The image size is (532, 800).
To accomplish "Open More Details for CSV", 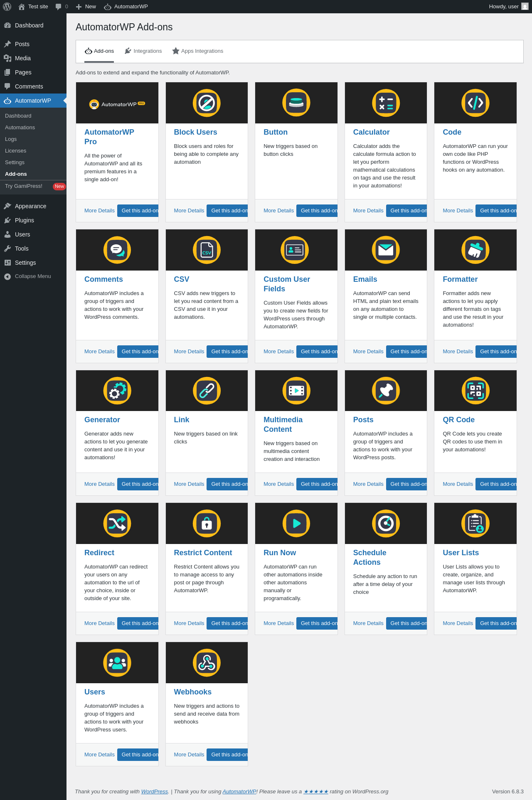I will (189, 352).
